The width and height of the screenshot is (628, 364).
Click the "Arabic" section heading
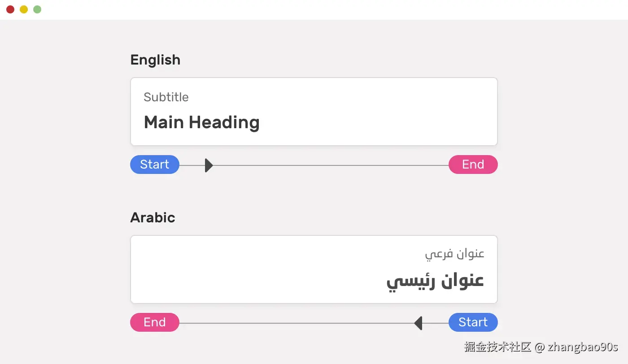point(153,217)
